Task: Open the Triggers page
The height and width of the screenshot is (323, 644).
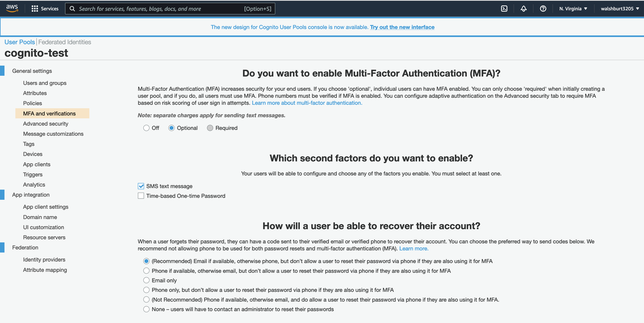Action: click(33, 175)
